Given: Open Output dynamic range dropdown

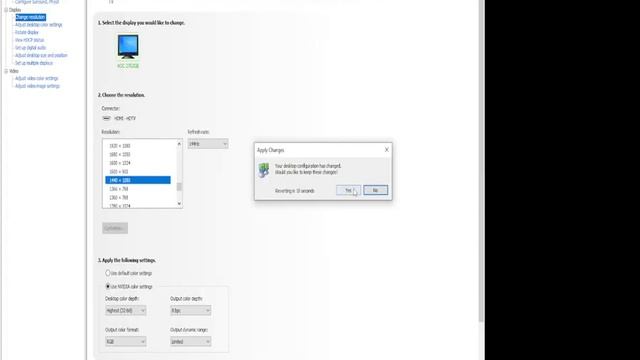Looking at the screenshot, I should point(191,341).
